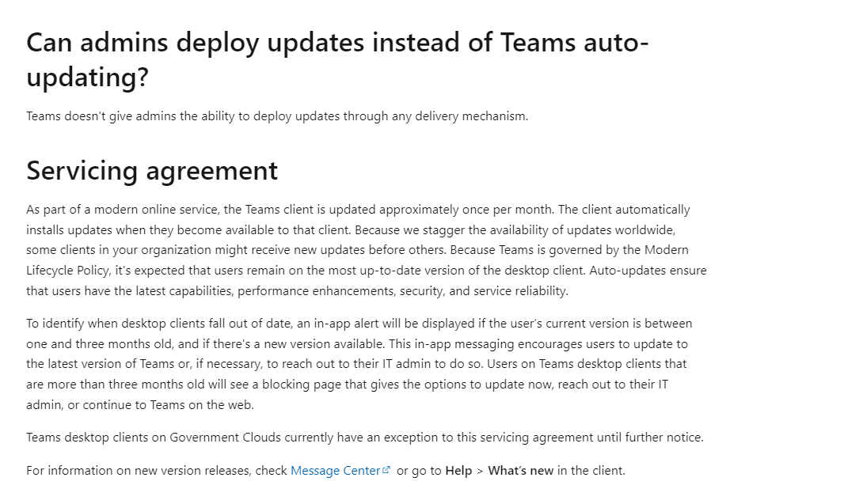844x504 pixels.
Task: Click the words "Auto-updates ensure"
Action: [x=648, y=271]
